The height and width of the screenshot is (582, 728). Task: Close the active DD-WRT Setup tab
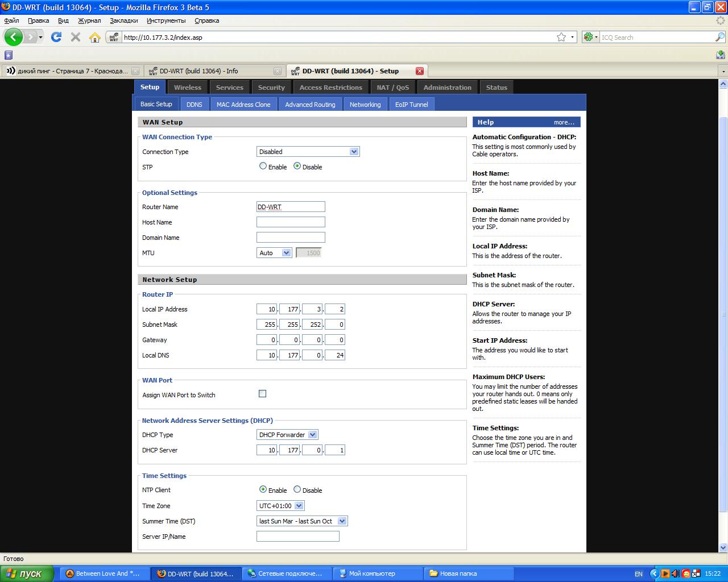420,71
